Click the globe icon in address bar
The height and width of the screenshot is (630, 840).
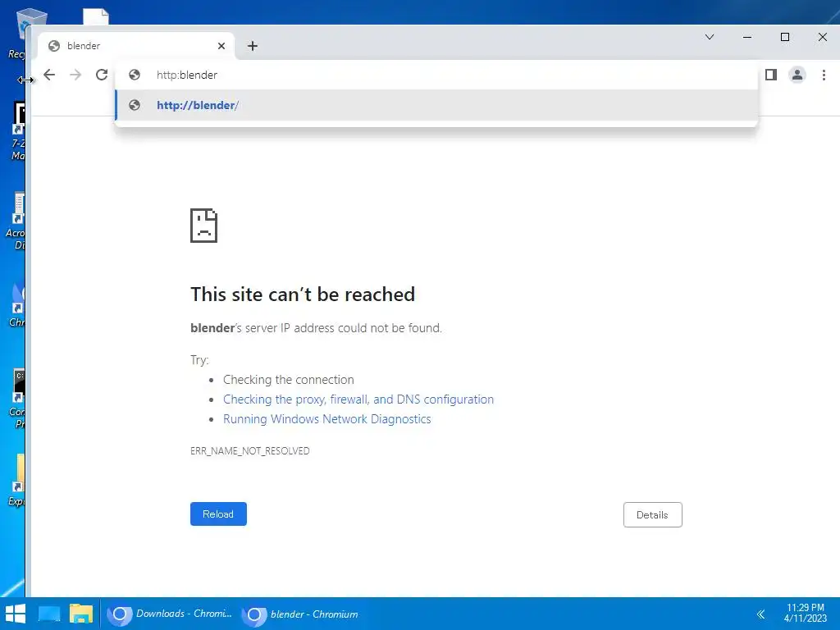(135, 75)
